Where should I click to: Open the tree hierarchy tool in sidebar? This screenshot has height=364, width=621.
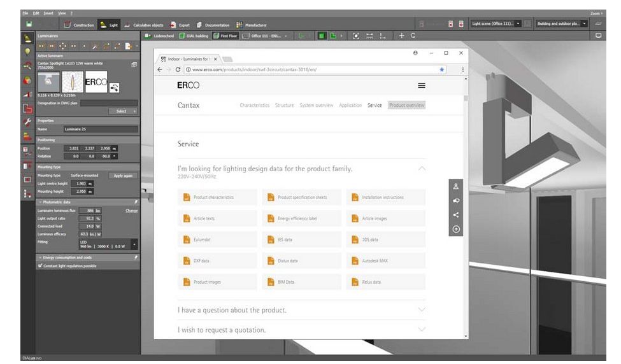tap(27, 193)
